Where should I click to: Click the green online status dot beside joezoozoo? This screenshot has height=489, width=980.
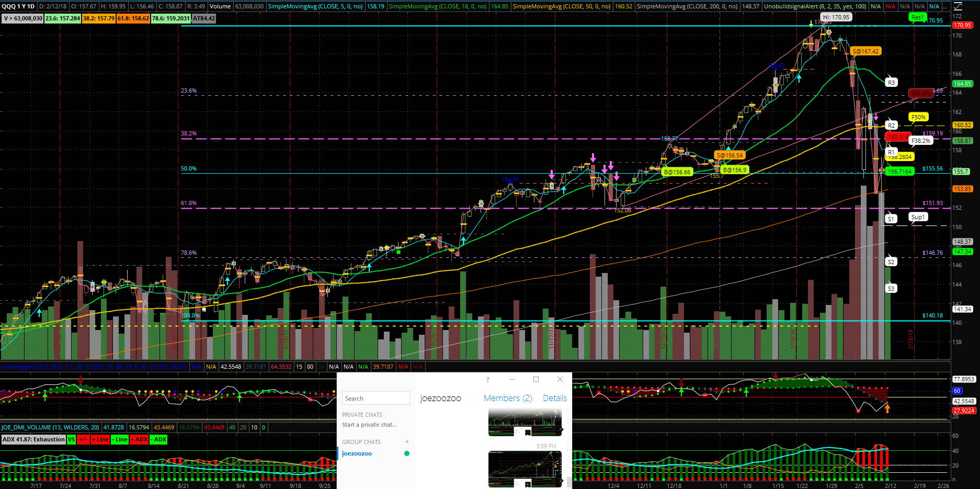pos(407,453)
